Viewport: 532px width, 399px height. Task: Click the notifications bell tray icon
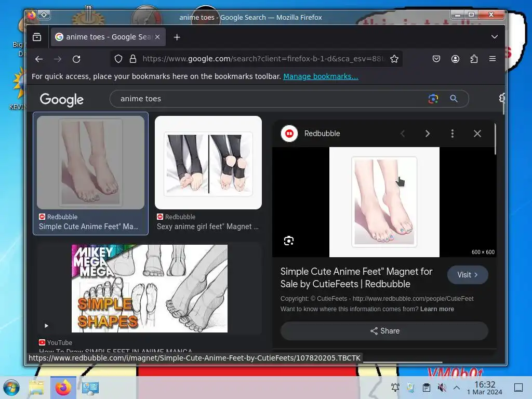pos(395,388)
